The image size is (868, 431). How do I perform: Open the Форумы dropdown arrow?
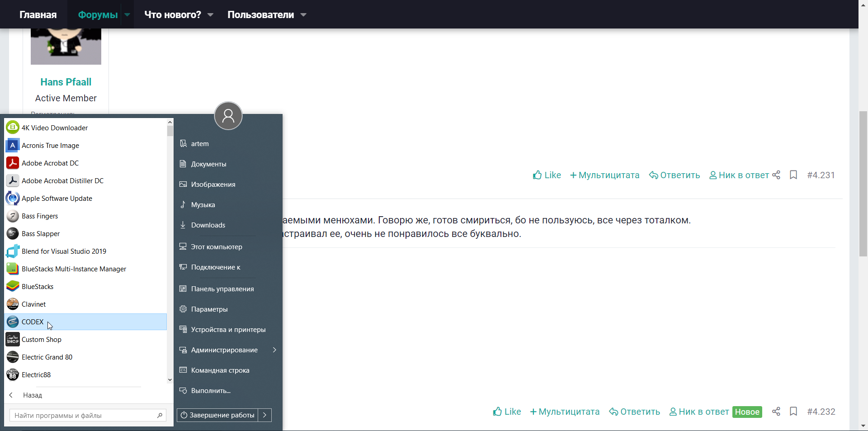tap(127, 14)
